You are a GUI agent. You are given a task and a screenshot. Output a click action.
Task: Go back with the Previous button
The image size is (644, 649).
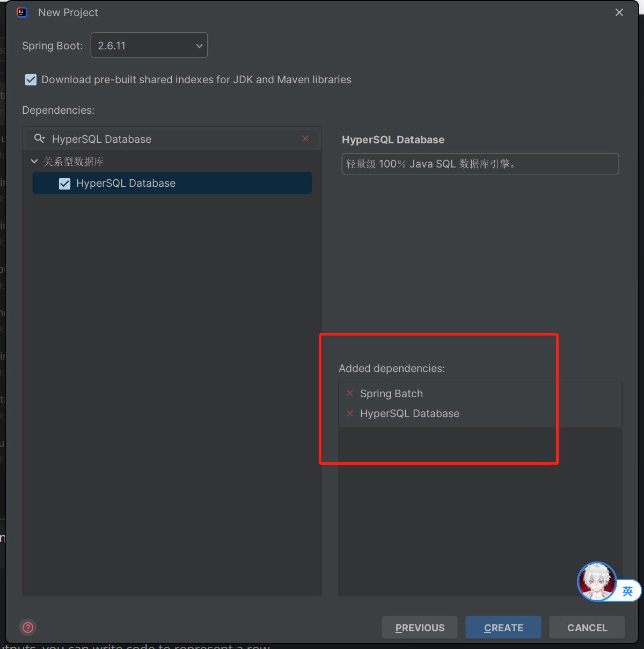420,628
